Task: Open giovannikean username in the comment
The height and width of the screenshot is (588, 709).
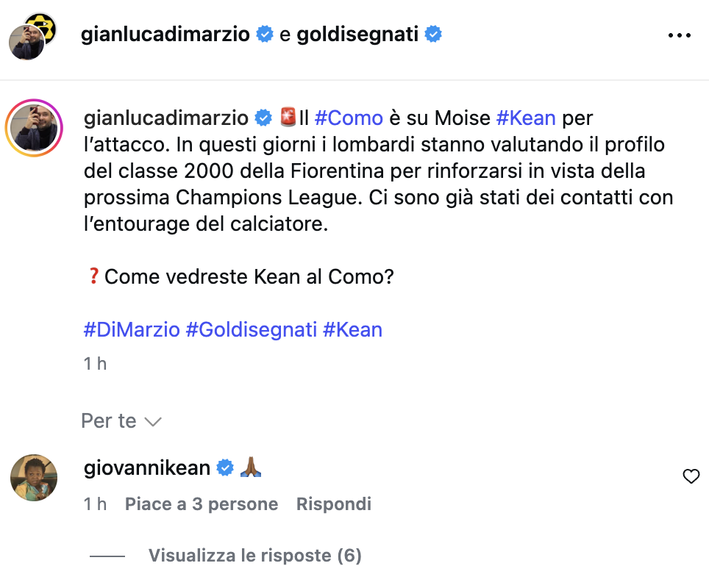Action: pos(147,467)
